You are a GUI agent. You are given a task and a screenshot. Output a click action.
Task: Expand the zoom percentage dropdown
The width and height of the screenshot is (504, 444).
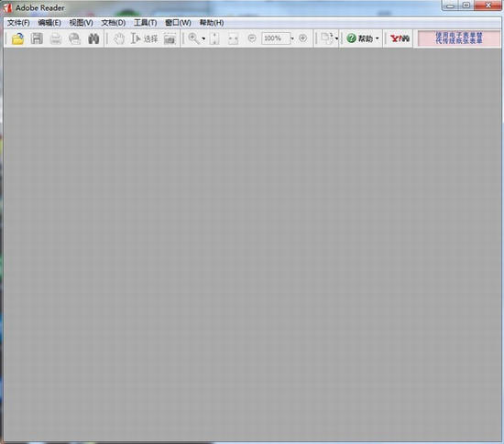[x=292, y=38]
